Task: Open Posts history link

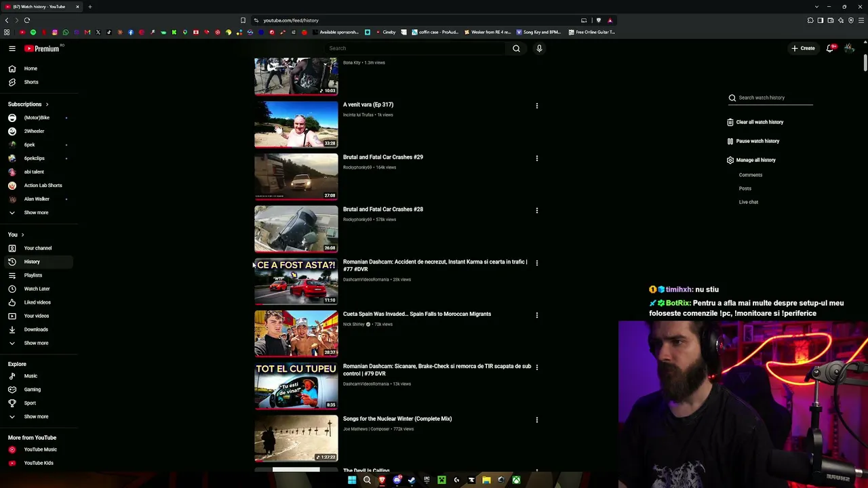Action: click(x=745, y=188)
